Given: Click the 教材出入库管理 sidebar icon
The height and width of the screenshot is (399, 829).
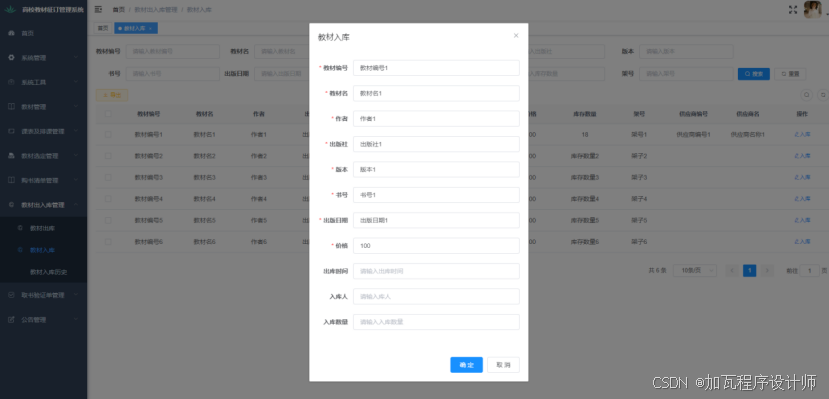Looking at the screenshot, I should click(x=11, y=205).
